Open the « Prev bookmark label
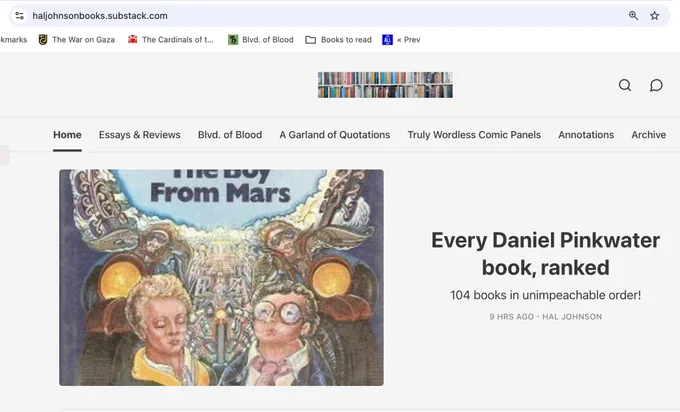This screenshot has width=680, height=412. click(x=409, y=40)
